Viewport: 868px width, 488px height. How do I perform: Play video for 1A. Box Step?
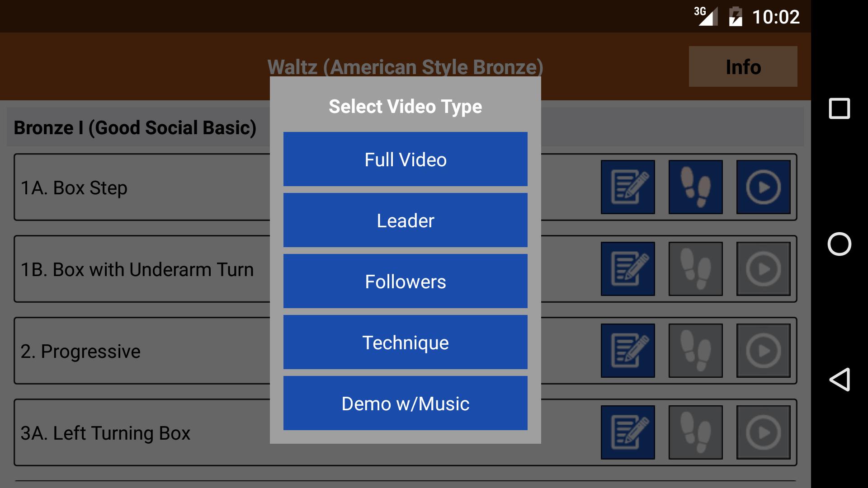(763, 187)
